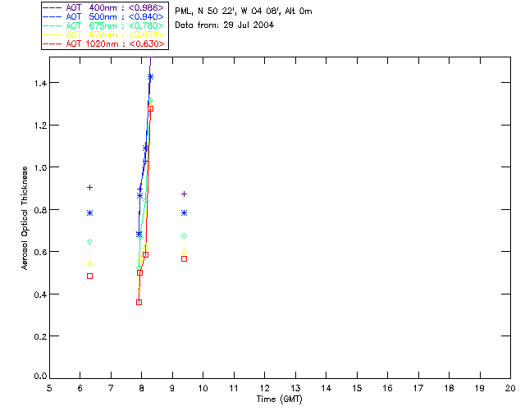
Task: Select the isolated blue asterisk marker after 9 GMT
Action: pos(184,213)
